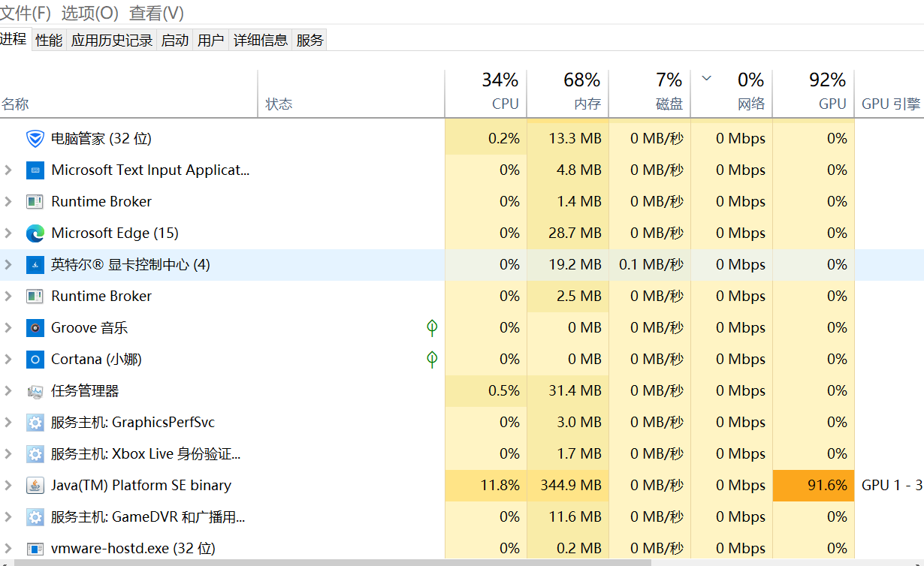
Task: Click the 28.7 MB memory value
Action: (575, 233)
